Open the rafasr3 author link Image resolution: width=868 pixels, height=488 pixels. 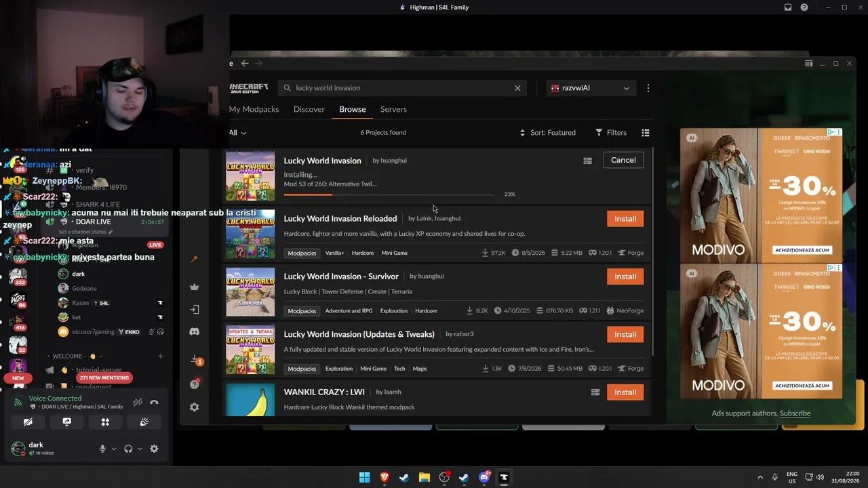pyautogui.click(x=465, y=334)
